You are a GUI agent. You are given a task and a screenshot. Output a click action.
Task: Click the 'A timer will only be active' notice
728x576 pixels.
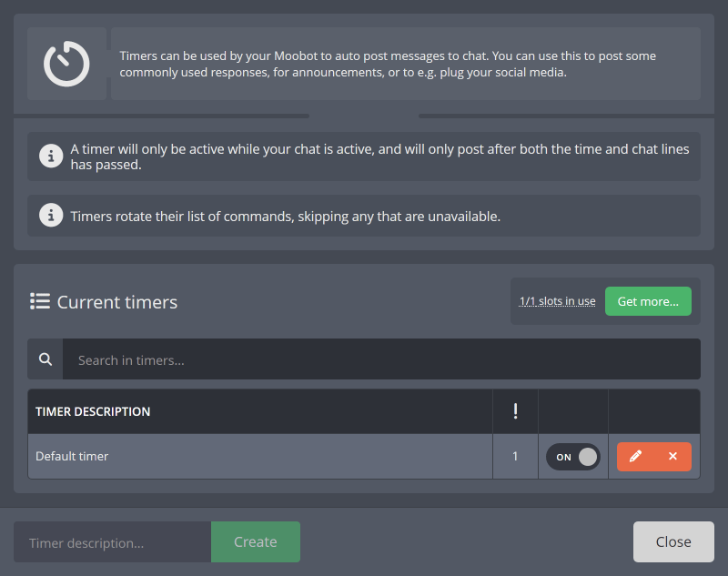364,157
